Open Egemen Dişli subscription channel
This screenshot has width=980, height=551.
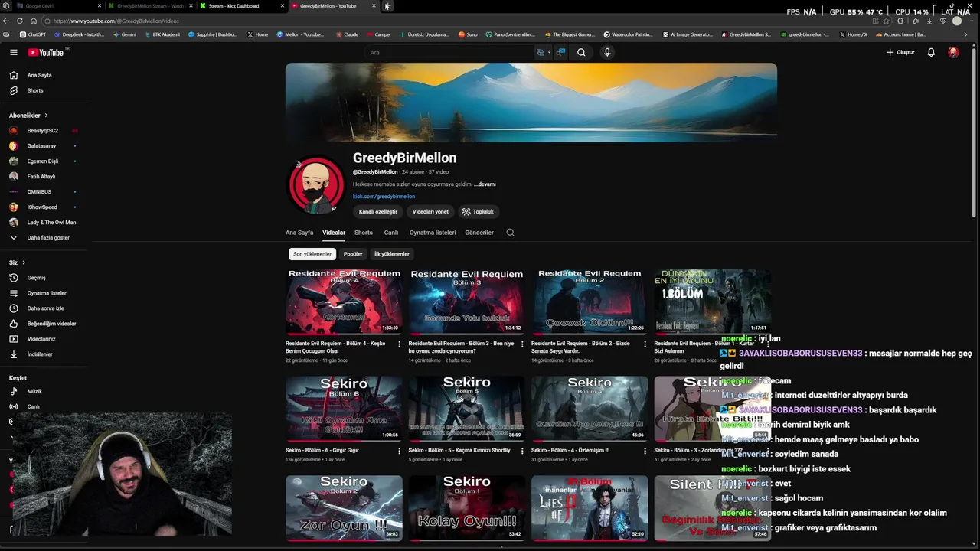43,161
